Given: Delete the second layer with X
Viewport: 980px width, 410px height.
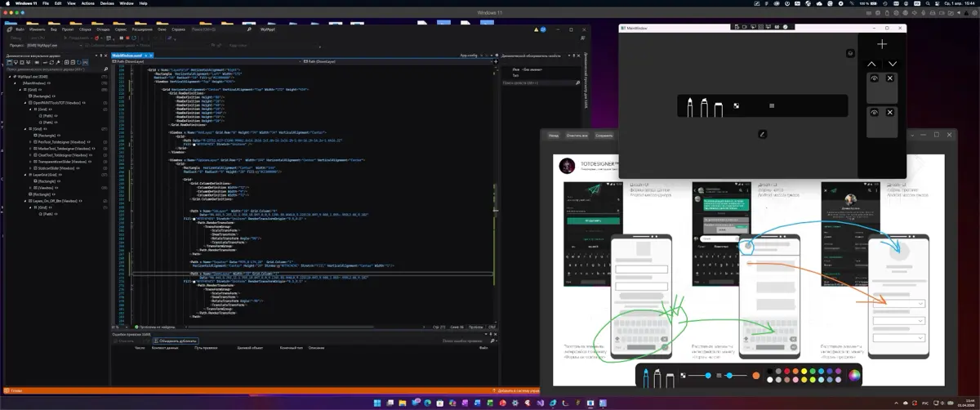Looking at the screenshot, I should [890, 112].
